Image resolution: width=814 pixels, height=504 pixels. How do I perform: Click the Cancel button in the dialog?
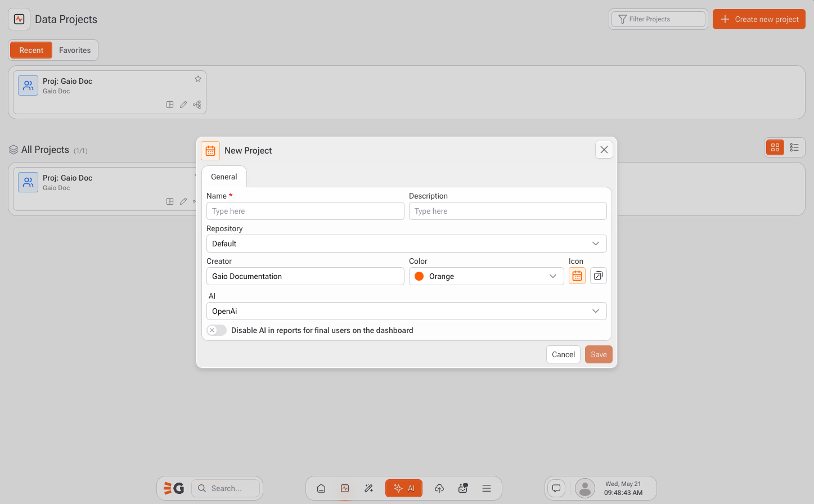click(563, 354)
